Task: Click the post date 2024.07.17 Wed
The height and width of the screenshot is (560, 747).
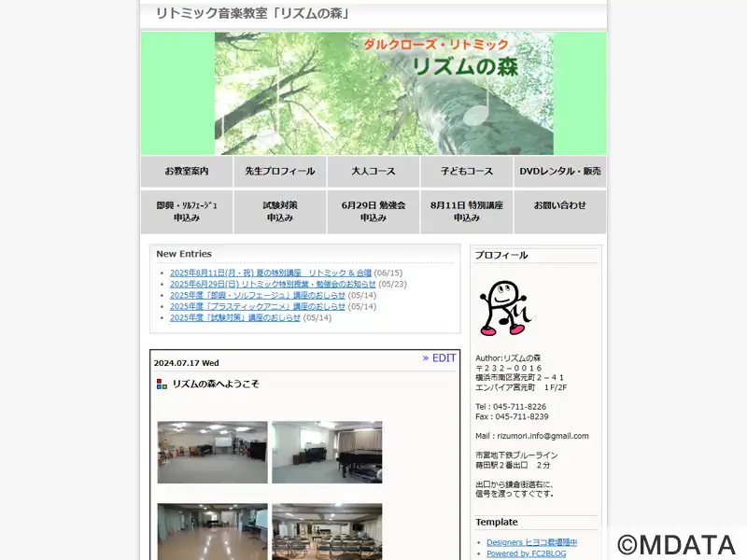Action: point(186,363)
